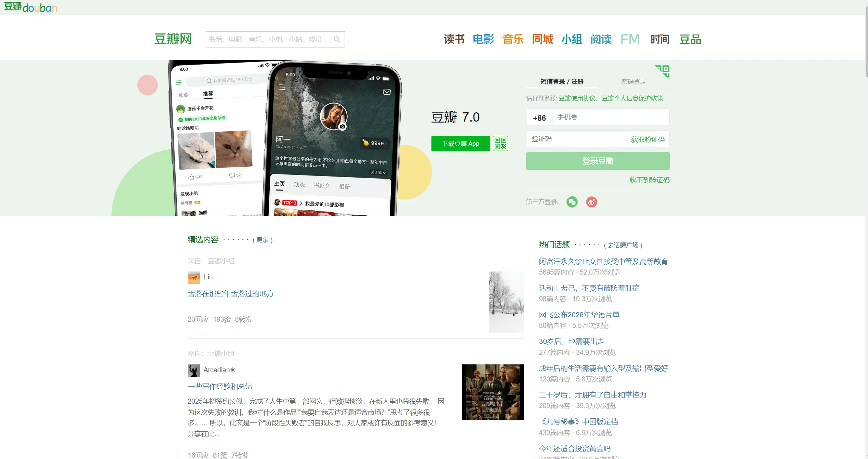Click the search magnifier icon
868x459 pixels.
pyautogui.click(x=337, y=40)
